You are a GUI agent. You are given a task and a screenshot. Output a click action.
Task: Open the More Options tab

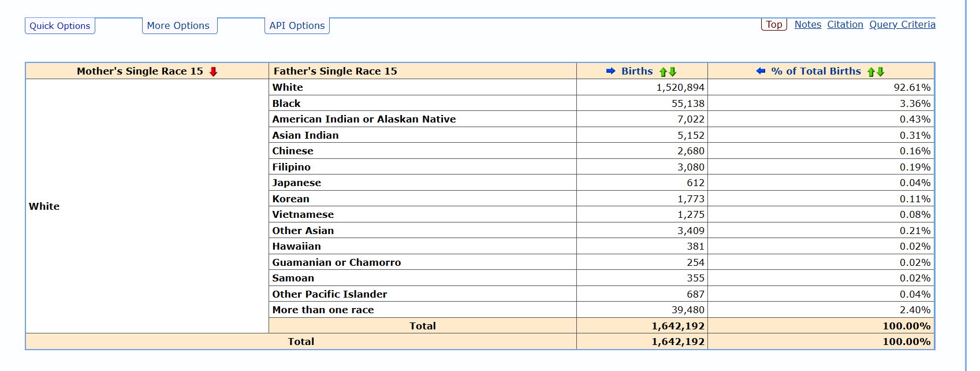pyautogui.click(x=178, y=26)
